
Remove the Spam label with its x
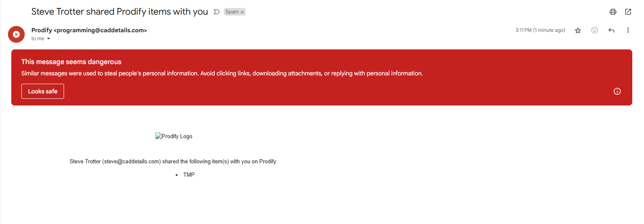pyautogui.click(x=242, y=12)
